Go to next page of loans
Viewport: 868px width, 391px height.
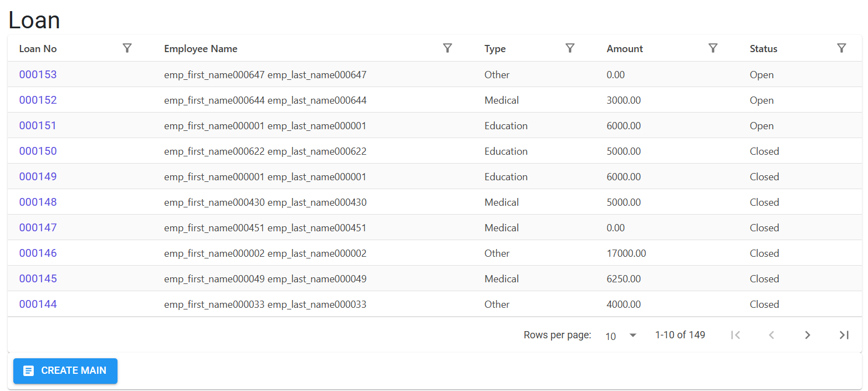pos(808,335)
